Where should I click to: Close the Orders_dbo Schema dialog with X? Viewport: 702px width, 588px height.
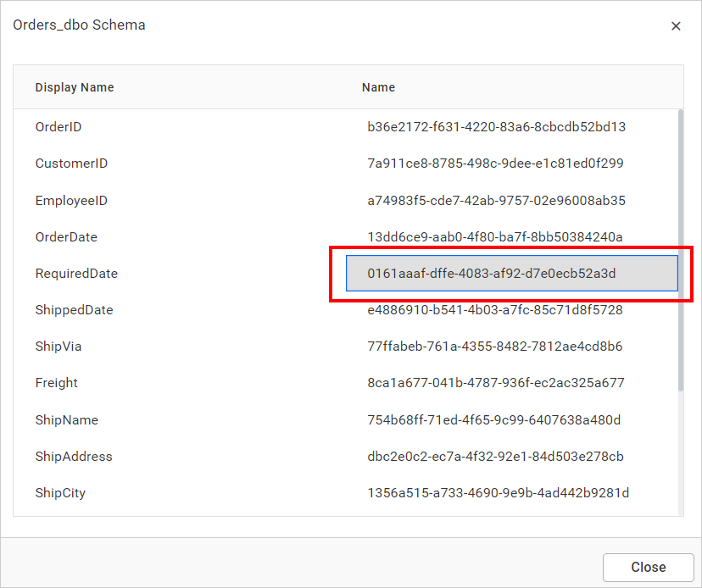[676, 26]
